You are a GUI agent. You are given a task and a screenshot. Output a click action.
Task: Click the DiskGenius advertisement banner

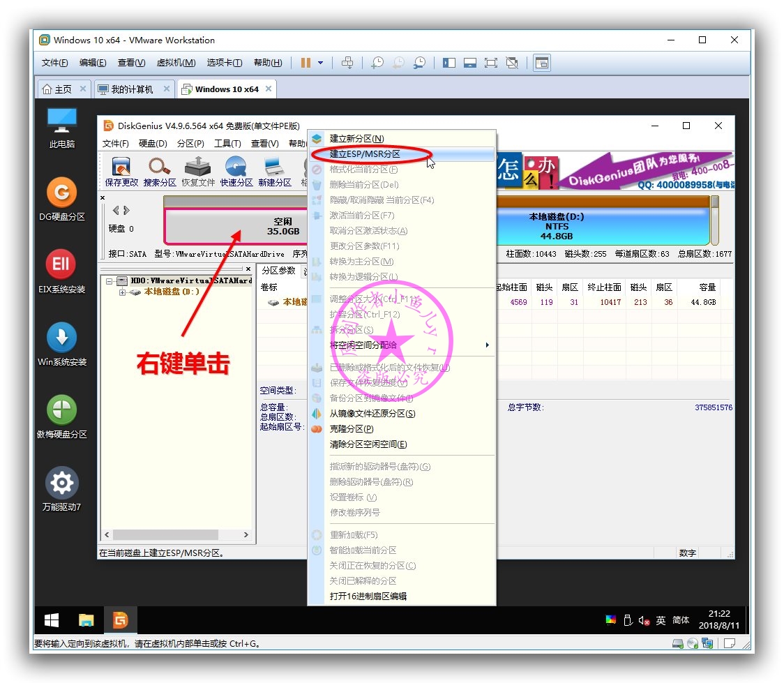pyautogui.click(x=615, y=172)
